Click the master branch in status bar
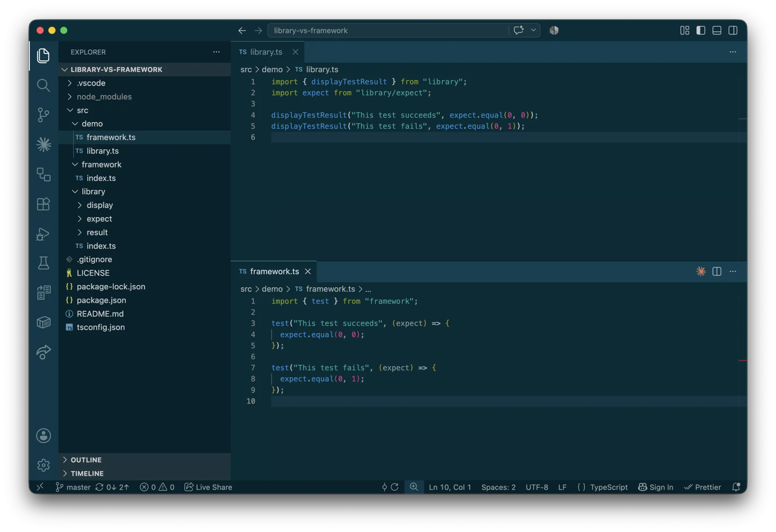This screenshot has height=532, width=776. point(73,487)
